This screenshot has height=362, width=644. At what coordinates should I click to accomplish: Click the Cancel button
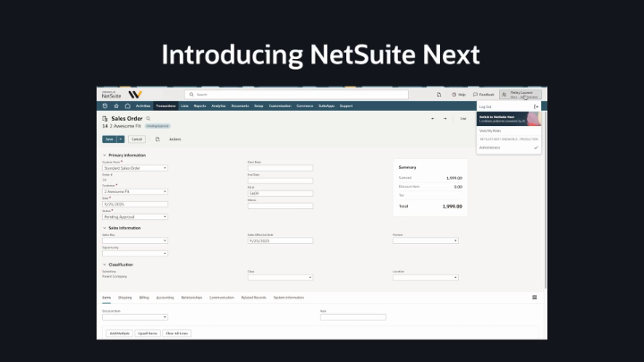tap(137, 139)
